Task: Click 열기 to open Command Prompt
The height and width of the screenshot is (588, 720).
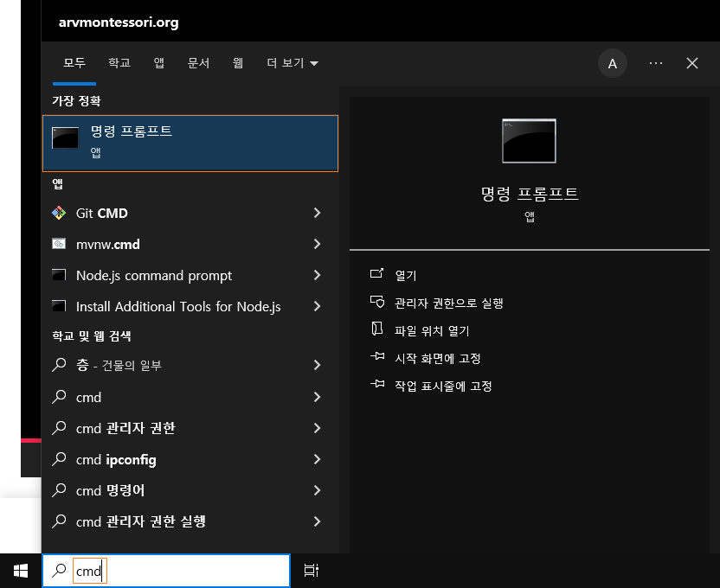Action: (x=406, y=276)
